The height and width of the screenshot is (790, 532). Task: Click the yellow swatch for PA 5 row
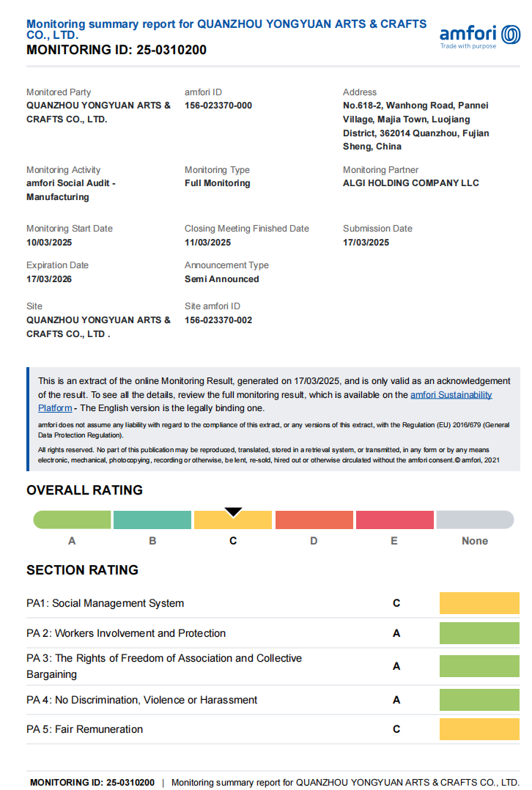[479, 729]
